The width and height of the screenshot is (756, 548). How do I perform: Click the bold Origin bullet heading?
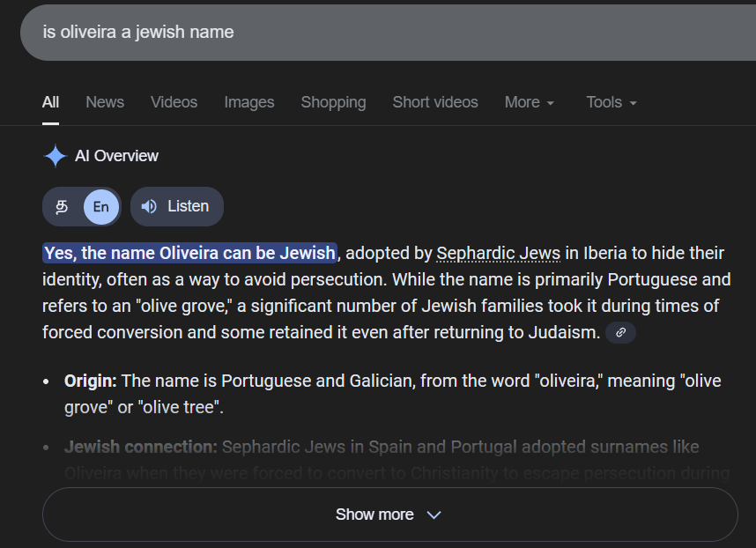point(90,381)
